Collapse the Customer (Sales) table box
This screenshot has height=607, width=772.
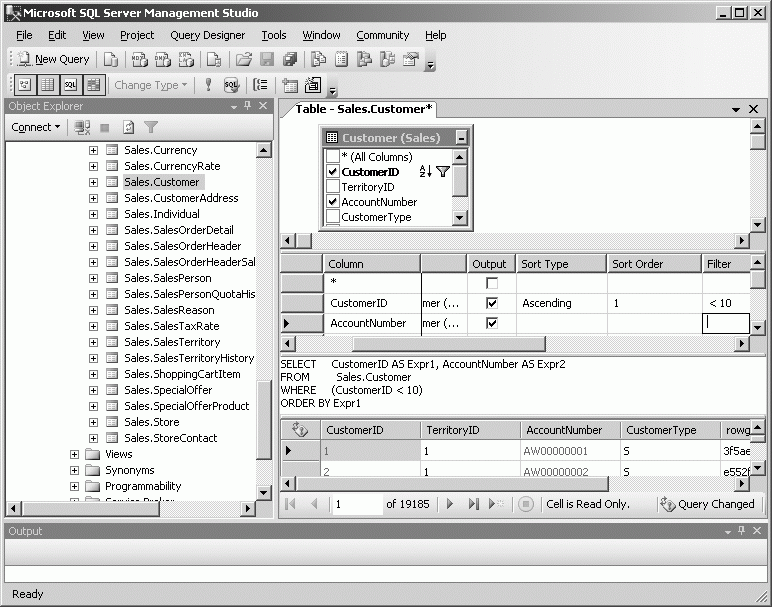pos(461,137)
